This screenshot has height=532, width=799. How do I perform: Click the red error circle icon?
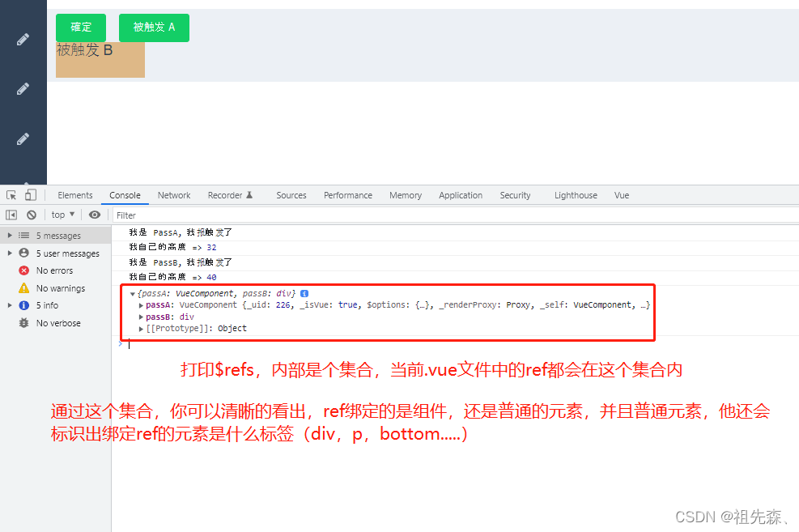pyautogui.click(x=24, y=270)
